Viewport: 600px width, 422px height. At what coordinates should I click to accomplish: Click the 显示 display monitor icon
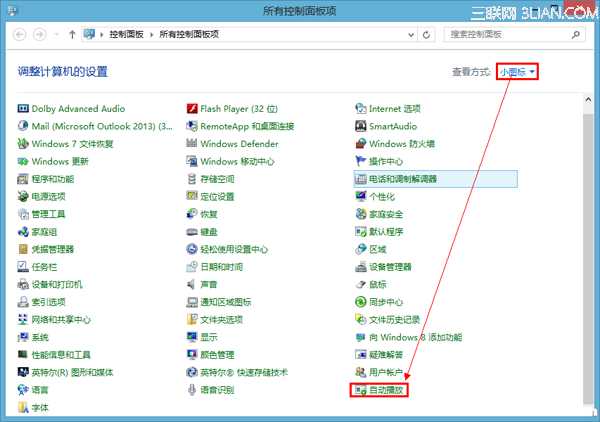192,337
